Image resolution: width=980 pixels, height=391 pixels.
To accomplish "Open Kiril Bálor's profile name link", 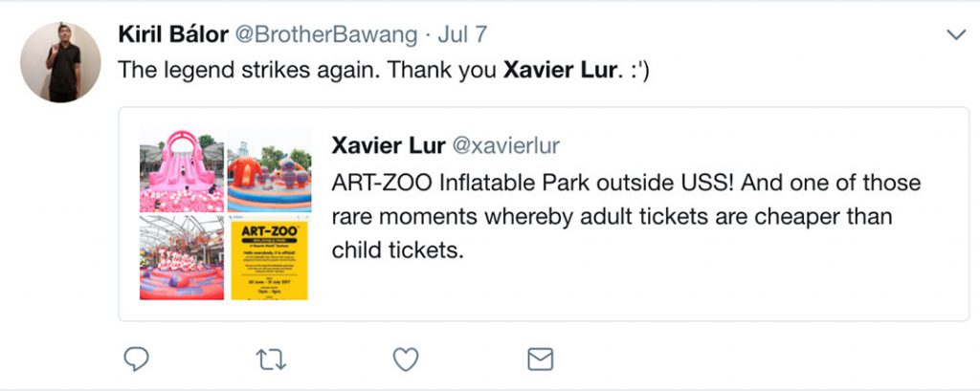I will pyautogui.click(x=171, y=34).
